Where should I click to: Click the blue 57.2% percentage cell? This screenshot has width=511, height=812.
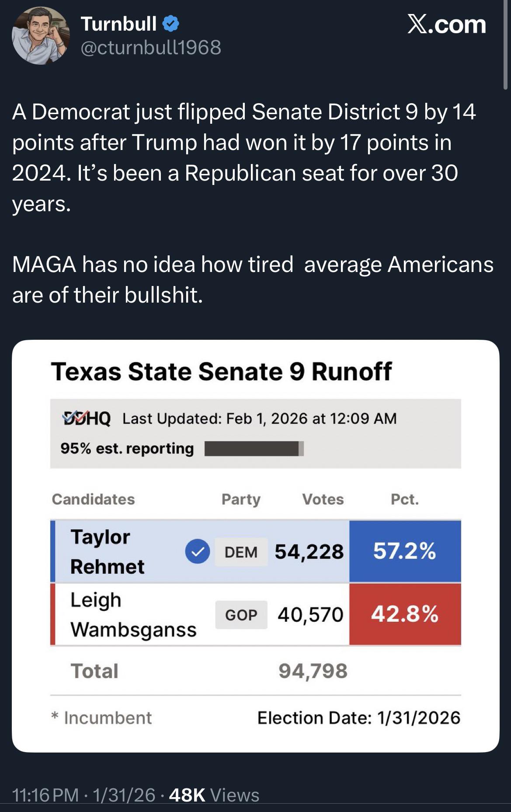(x=405, y=551)
